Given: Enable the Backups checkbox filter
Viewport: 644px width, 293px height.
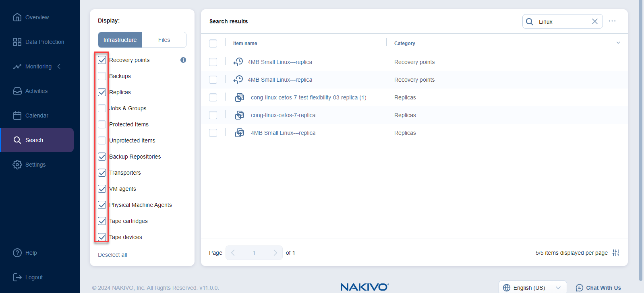Looking at the screenshot, I should [x=102, y=76].
